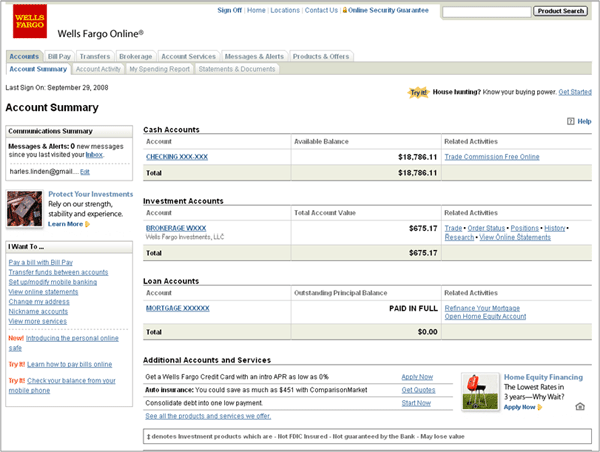Open the Statements & Documents sub-tab
Viewport: 600px width, 452px height.
tap(237, 69)
